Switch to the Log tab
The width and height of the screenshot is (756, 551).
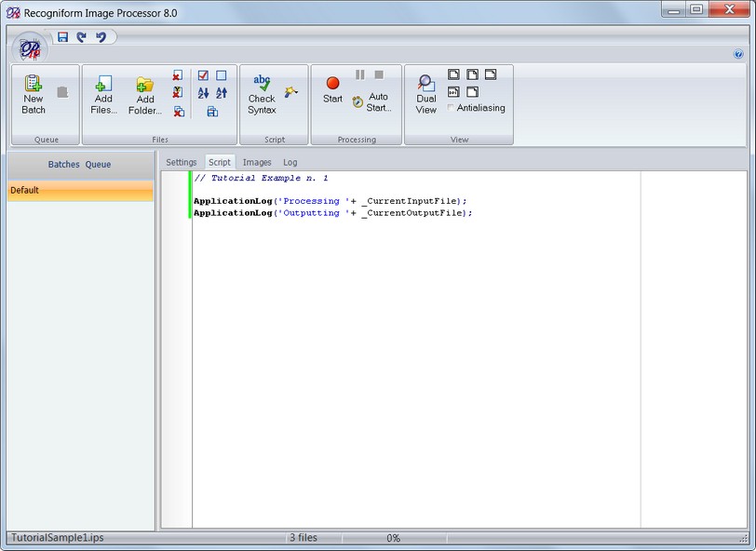(290, 163)
